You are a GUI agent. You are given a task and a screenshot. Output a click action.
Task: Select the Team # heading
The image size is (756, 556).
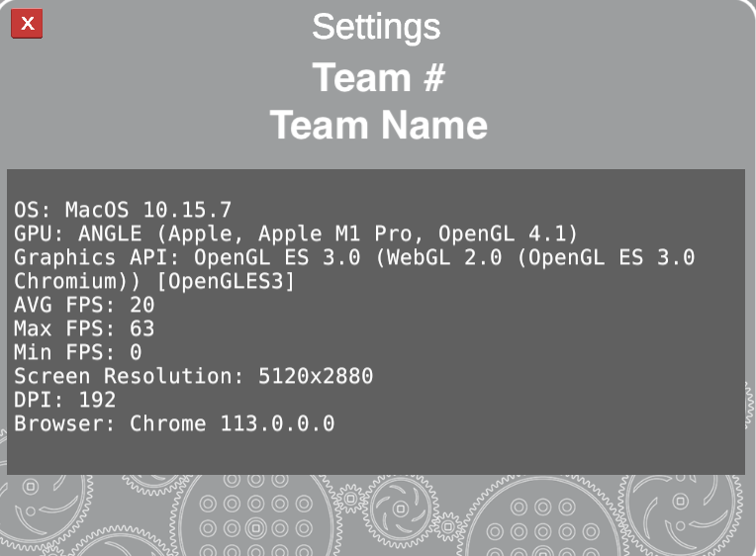click(x=378, y=78)
